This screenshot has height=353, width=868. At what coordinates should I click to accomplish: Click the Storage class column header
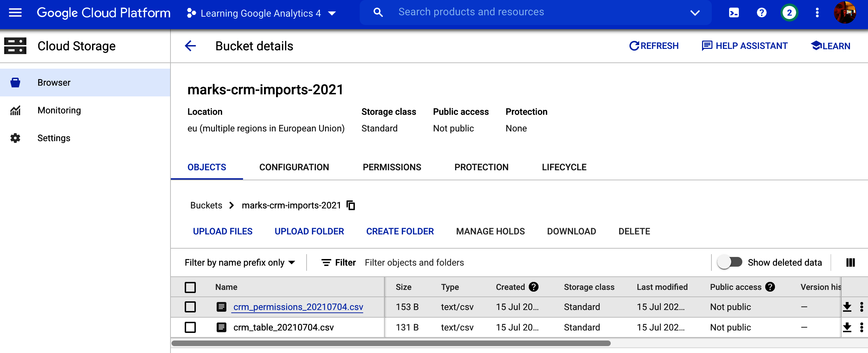[x=589, y=287]
